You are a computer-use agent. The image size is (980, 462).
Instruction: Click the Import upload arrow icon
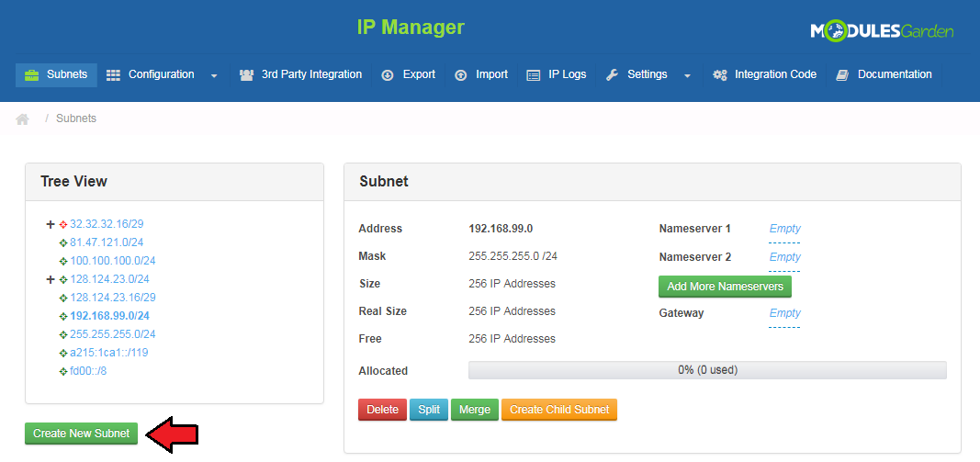461,75
